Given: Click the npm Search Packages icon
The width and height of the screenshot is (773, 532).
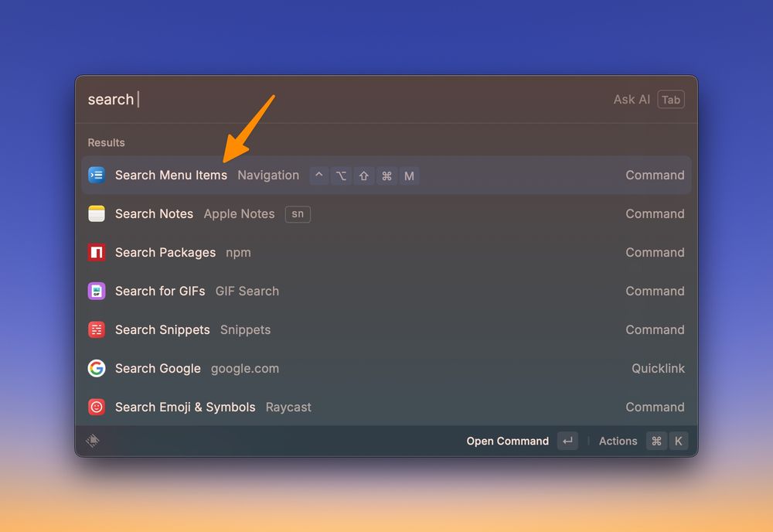Looking at the screenshot, I should pyautogui.click(x=97, y=252).
